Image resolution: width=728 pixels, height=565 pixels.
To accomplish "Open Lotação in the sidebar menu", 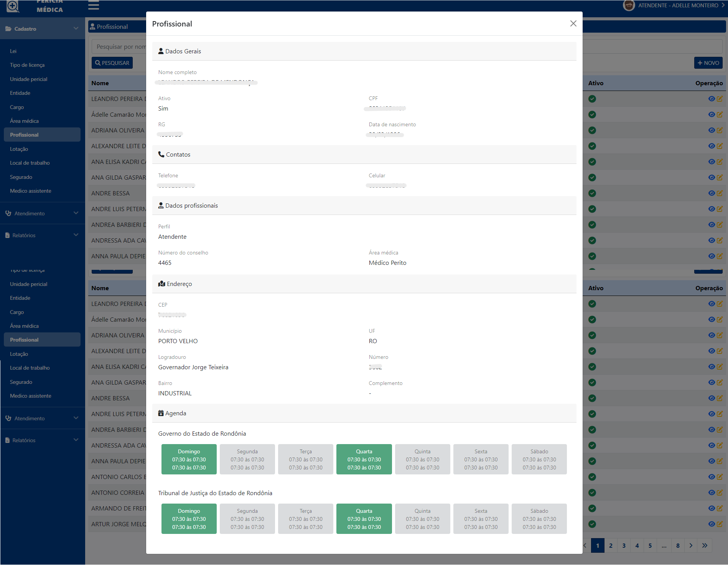I will 19,149.
